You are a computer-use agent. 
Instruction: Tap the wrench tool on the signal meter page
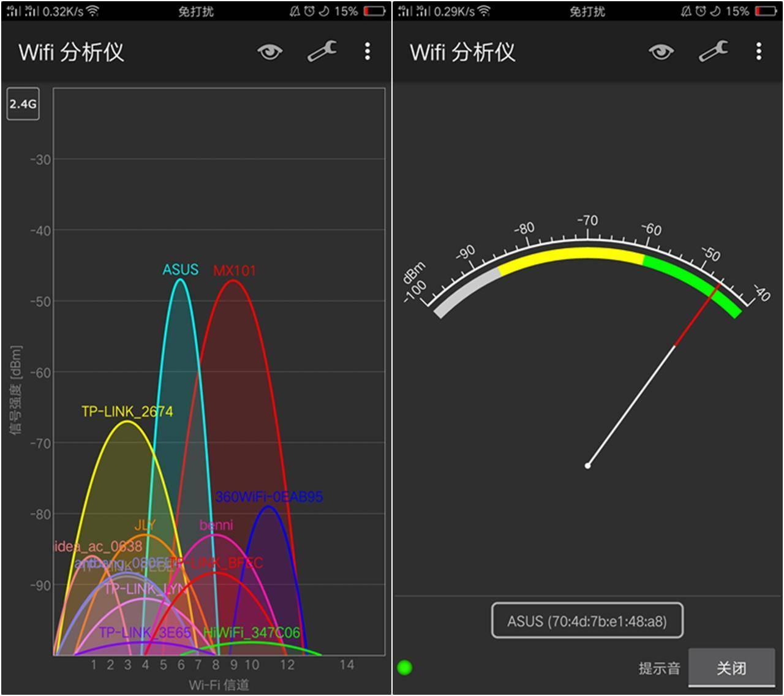coord(712,52)
